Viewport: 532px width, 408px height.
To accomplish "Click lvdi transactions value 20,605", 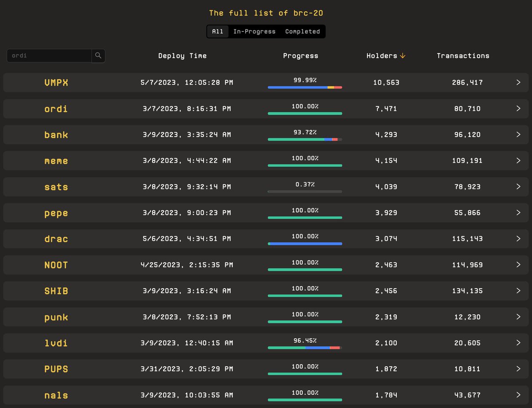I will [467, 343].
